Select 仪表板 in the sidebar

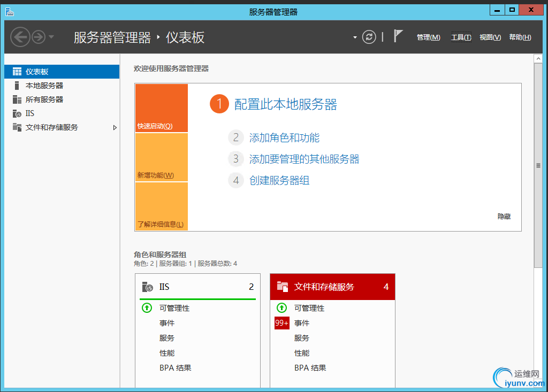pos(62,72)
